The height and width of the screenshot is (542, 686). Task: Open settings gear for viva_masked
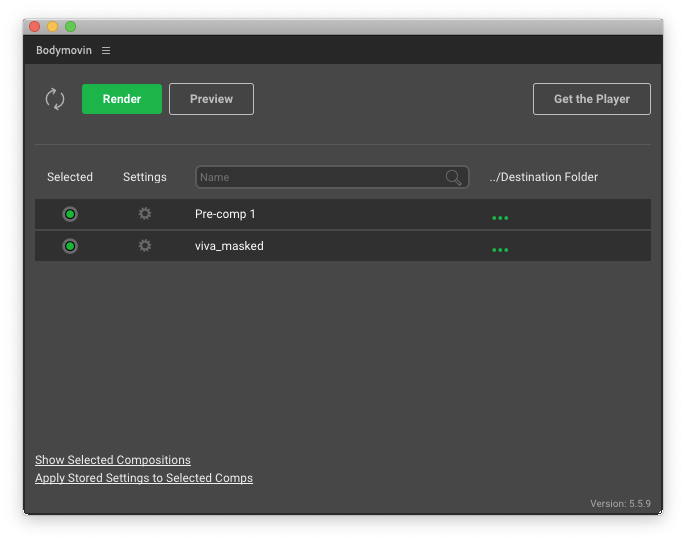(x=145, y=246)
